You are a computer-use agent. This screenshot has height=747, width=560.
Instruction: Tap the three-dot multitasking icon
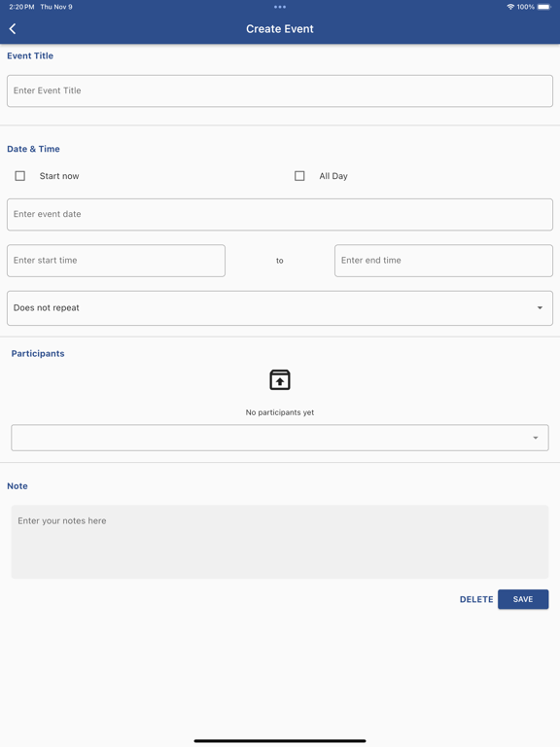tap(280, 7)
